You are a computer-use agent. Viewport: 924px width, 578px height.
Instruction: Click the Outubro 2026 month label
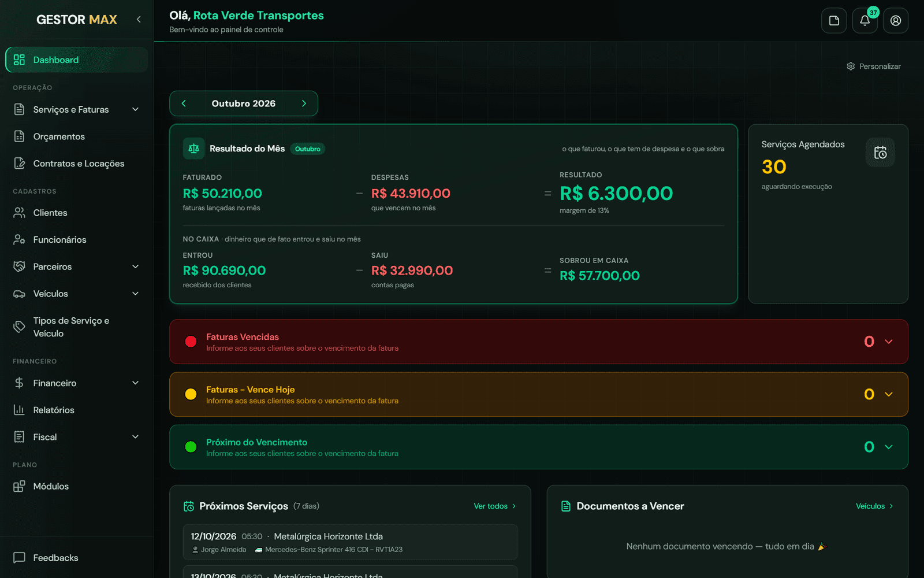tap(244, 103)
